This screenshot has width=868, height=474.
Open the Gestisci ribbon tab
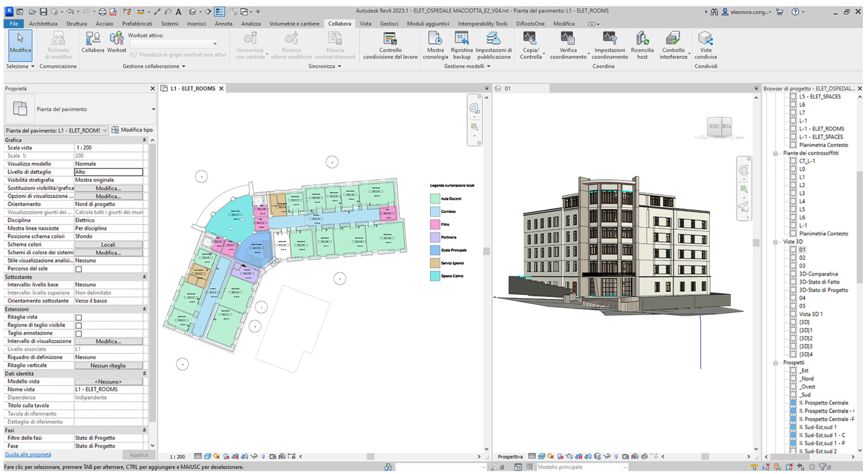pyautogui.click(x=389, y=24)
